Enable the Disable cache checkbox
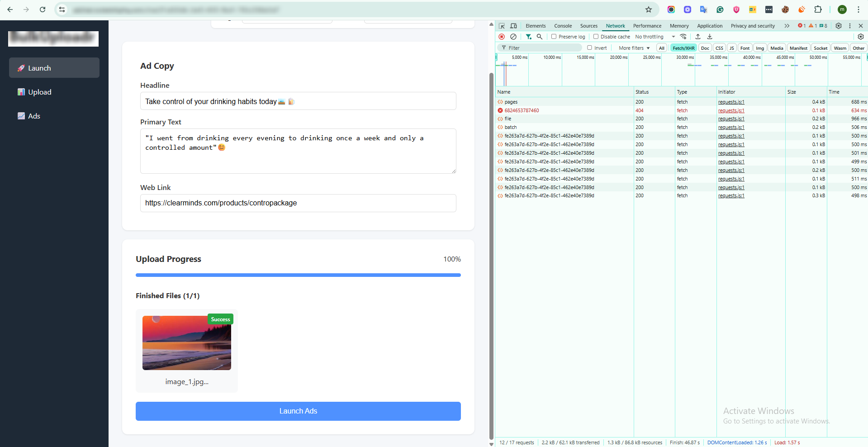 pos(596,37)
